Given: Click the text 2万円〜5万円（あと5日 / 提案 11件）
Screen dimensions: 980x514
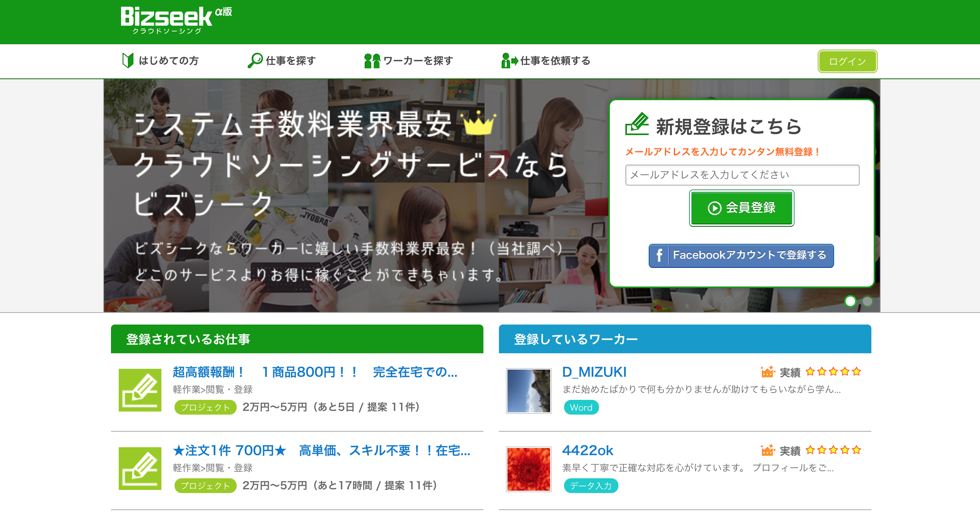Looking at the screenshot, I should (x=331, y=407).
